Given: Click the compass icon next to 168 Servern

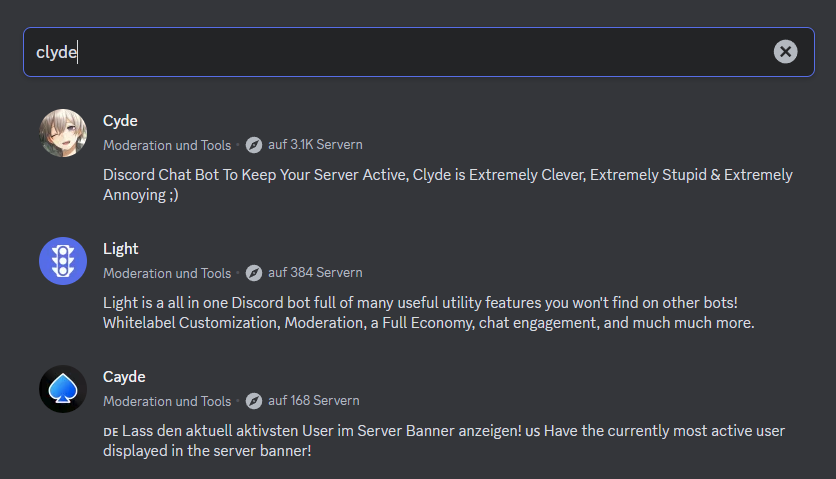Looking at the screenshot, I should [x=254, y=401].
